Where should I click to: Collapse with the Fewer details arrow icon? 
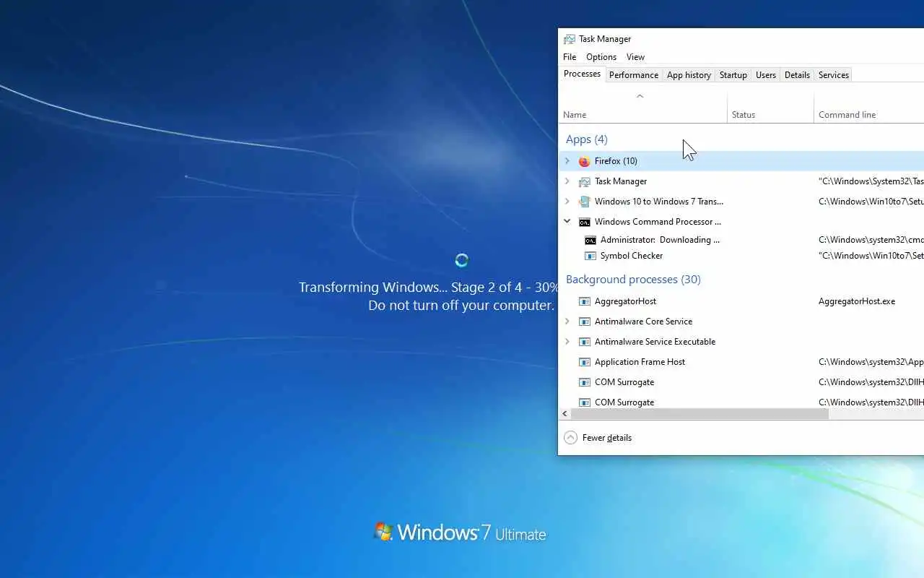coord(570,438)
